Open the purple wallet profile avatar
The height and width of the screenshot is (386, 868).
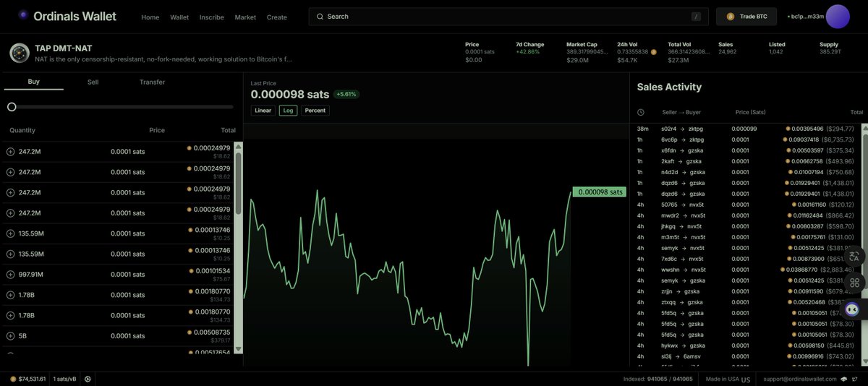coord(838,16)
